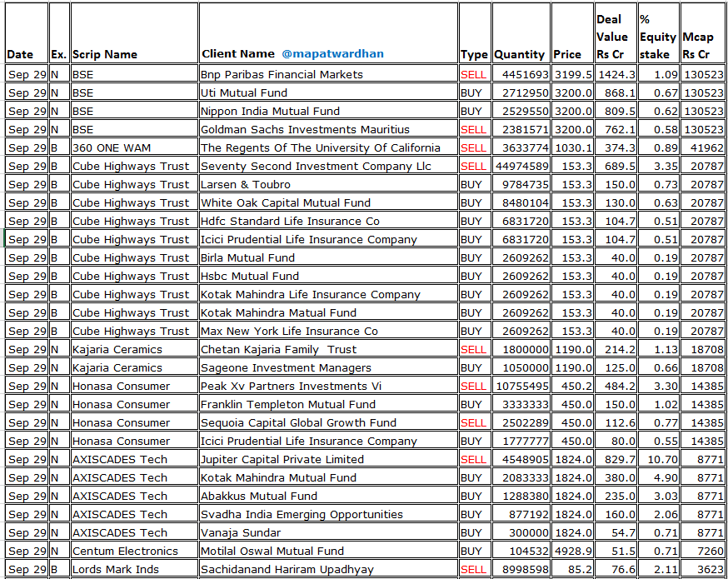Screen dimensions: 728x579
Task: Select the "Quantity" column header
Action: point(521,33)
